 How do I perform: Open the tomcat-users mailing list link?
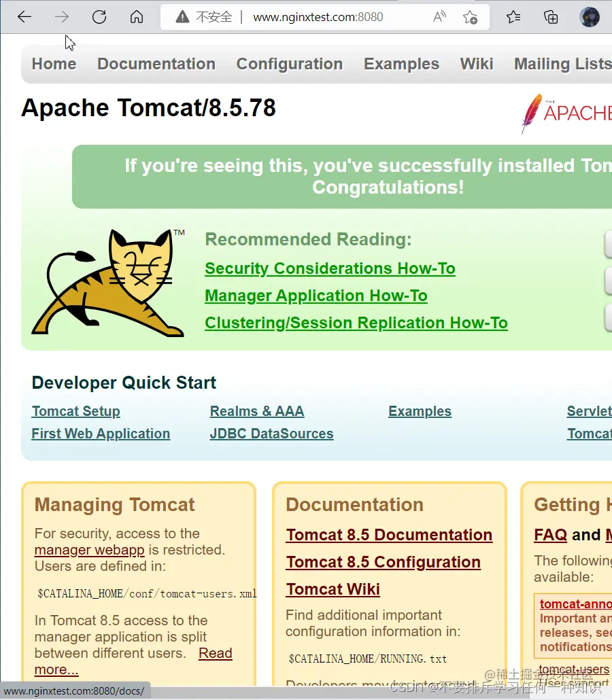(574, 669)
